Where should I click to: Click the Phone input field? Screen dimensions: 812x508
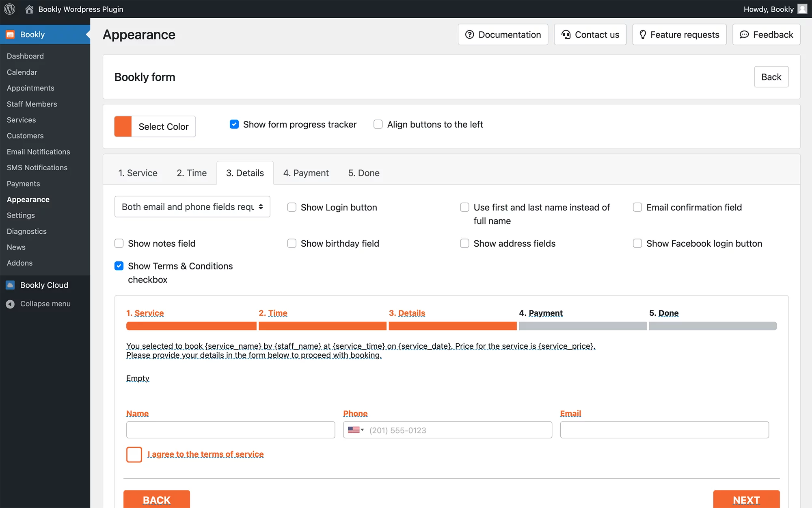(447, 430)
